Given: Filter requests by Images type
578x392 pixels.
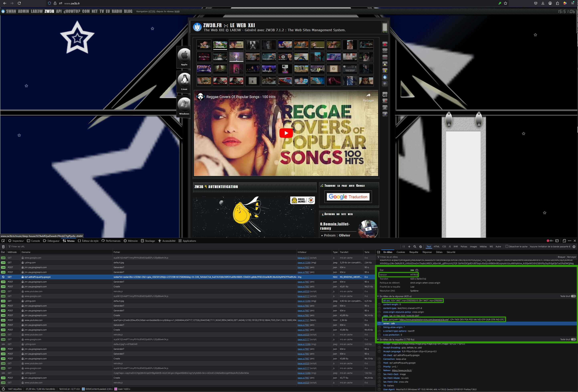Looking at the screenshot, I should 473,247.
